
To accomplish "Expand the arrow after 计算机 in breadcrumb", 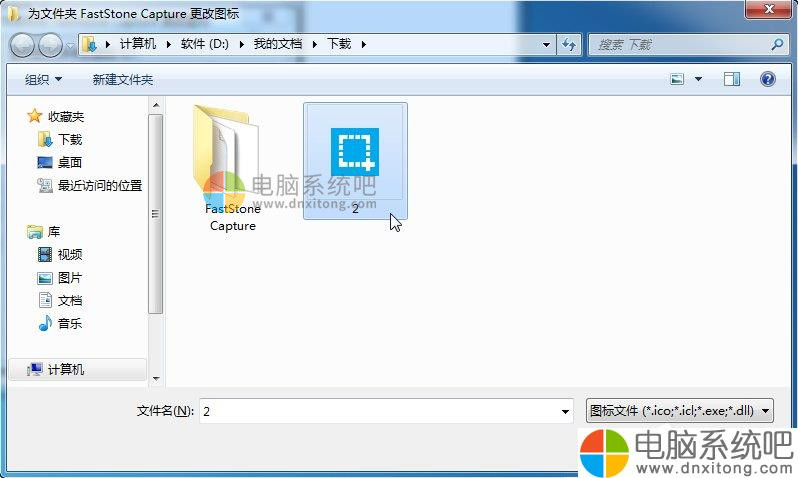I will tap(168, 44).
